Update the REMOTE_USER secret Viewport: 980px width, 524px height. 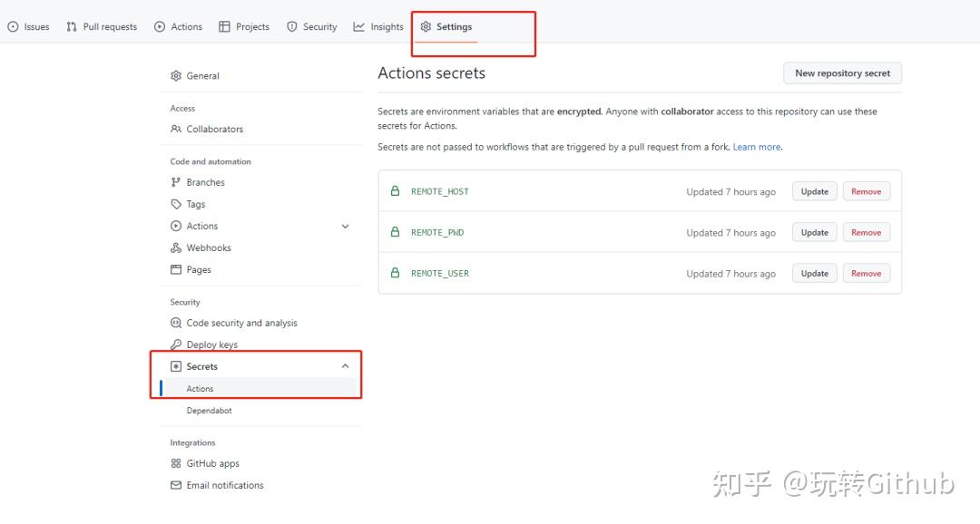tap(814, 273)
